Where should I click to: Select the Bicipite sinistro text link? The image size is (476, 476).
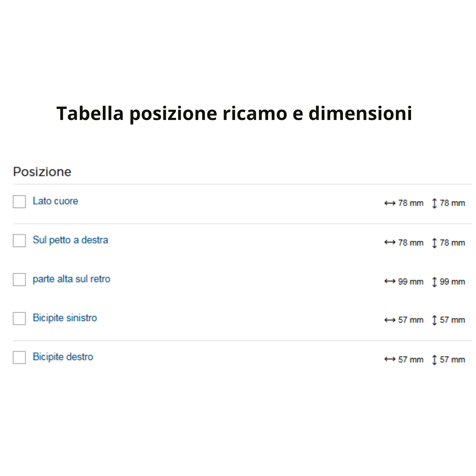coord(65,318)
